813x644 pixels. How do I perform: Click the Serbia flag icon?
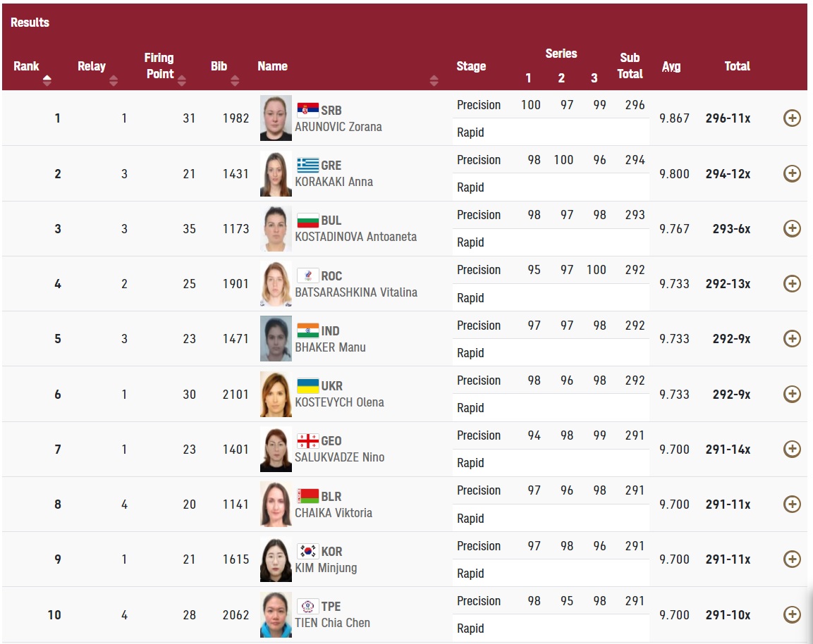pos(307,110)
